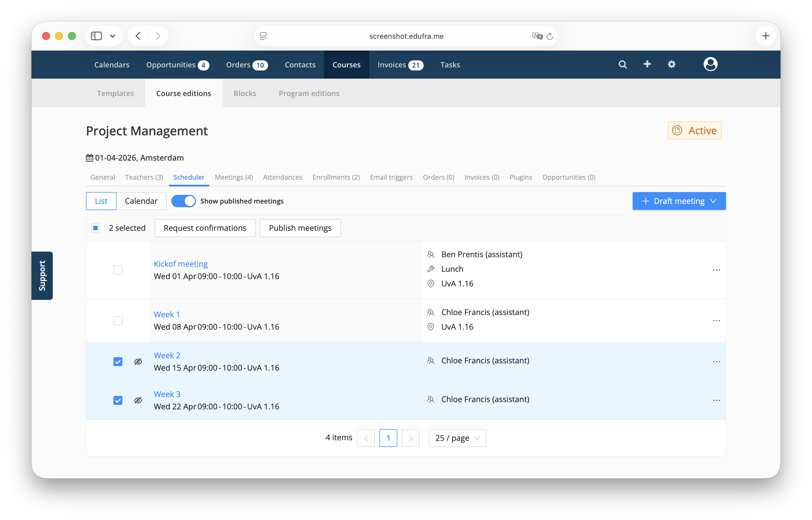The image size is (812, 520).
Task: Expand the browser sidebar dropdown chevron
Action: pos(113,36)
